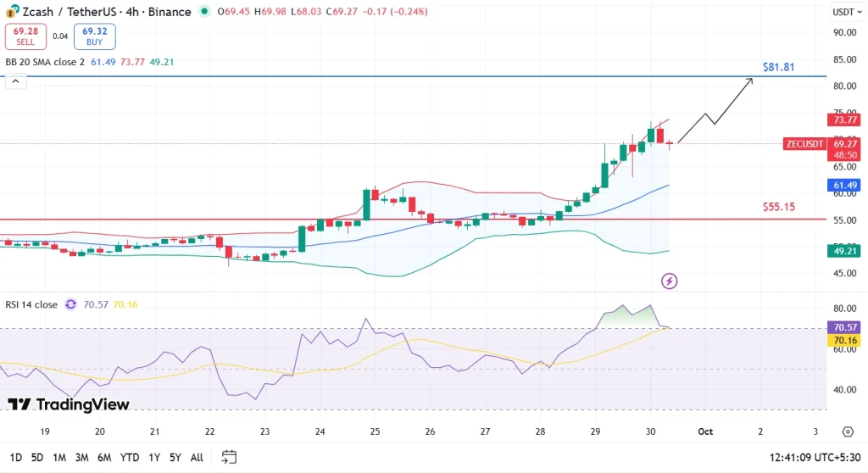Image resolution: width=868 pixels, height=473 pixels.
Task: Click the green market status dot
Action: tap(204, 12)
